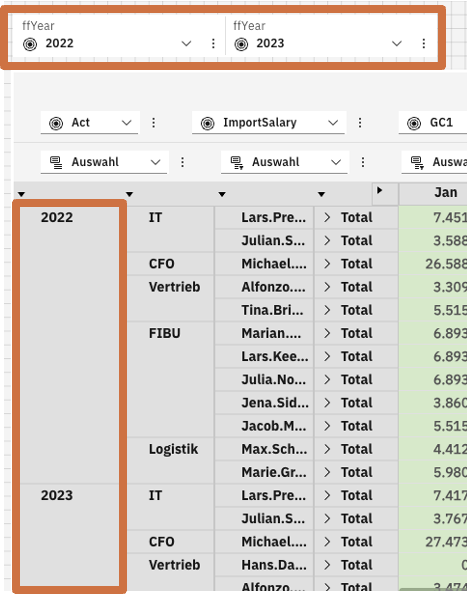This screenshot has width=468, height=594.
Task: Open filter triangle above the year column
Action: [x=21, y=194]
